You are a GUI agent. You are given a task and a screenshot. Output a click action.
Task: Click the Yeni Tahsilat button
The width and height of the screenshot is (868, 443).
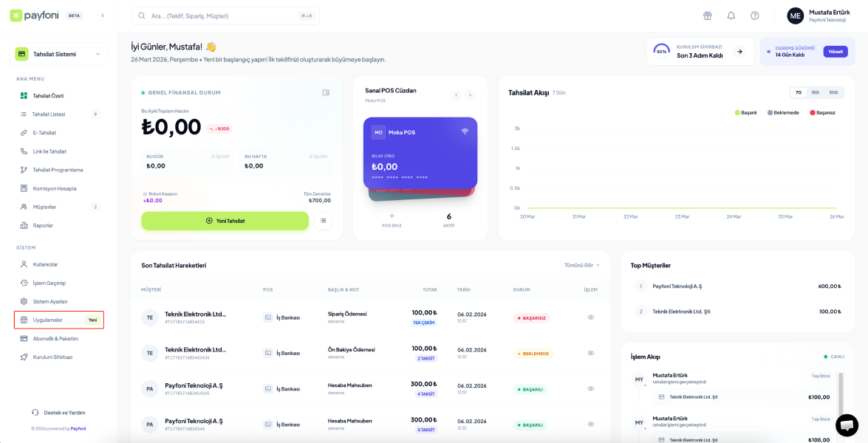(x=225, y=221)
